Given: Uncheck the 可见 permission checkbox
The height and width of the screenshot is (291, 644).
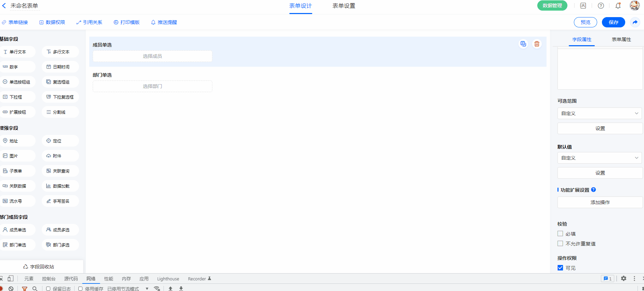Looking at the screenshot, I should 560,268.
